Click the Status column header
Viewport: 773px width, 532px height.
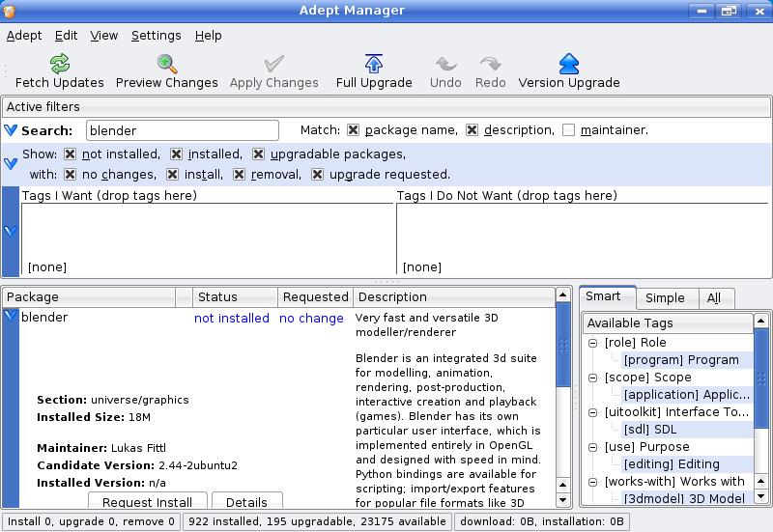pos(235,297)
